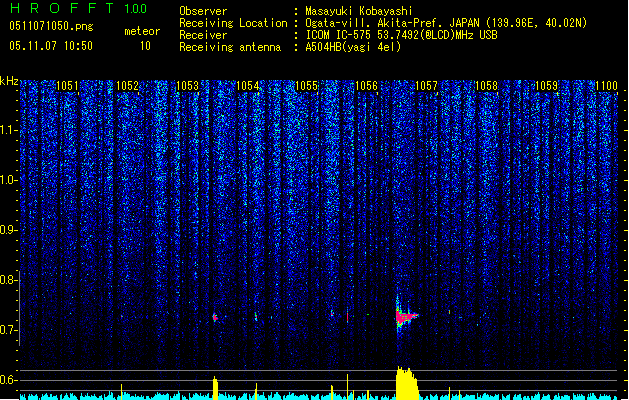The width and height of the screenshot is (629, 400).
Task: Click the 1.1 frequency axis label
Action: tap(8, 130)
